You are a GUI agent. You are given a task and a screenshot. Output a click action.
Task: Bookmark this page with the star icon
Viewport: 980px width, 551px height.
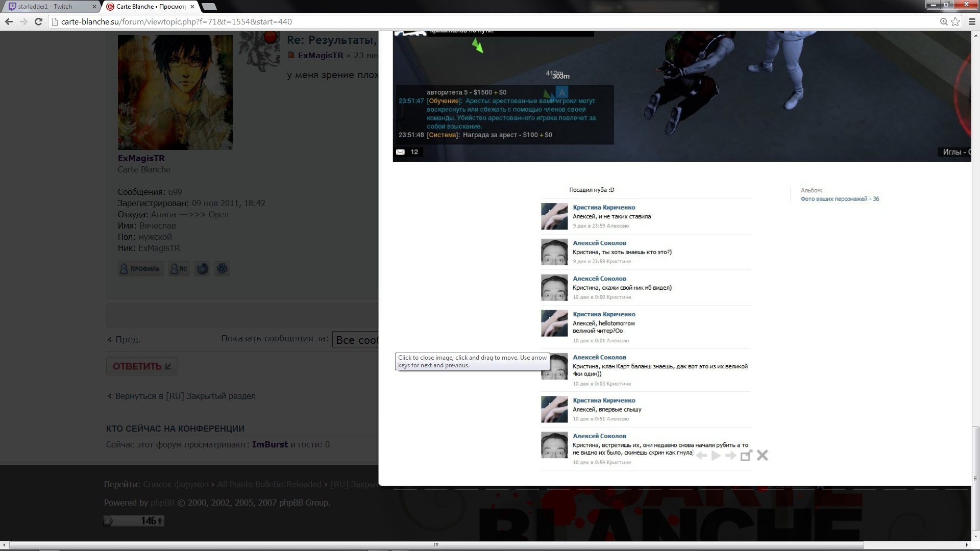(x=955, y=21)
